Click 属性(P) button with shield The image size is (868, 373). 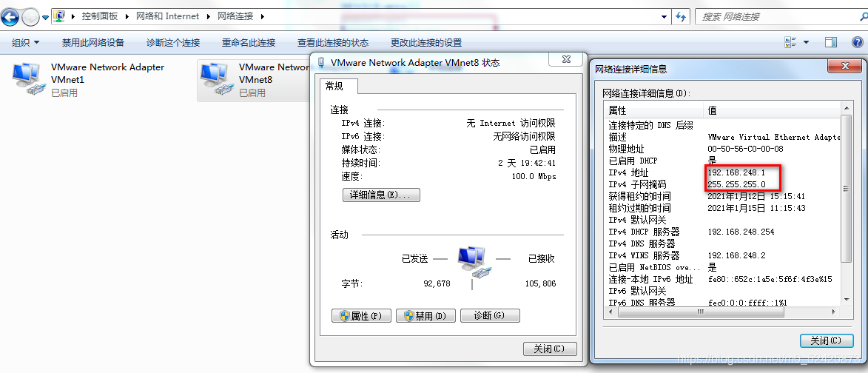[361, 316]
